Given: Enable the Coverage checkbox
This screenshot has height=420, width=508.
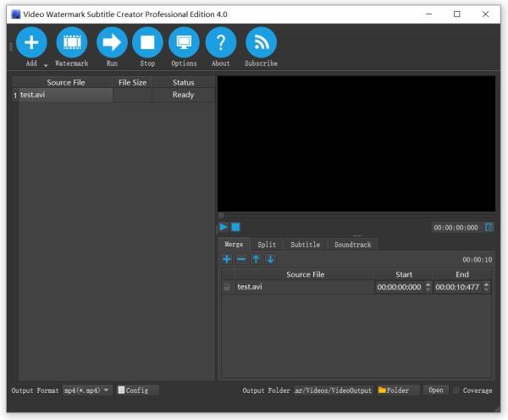Looking at the screenshot, I should point(458,390).
